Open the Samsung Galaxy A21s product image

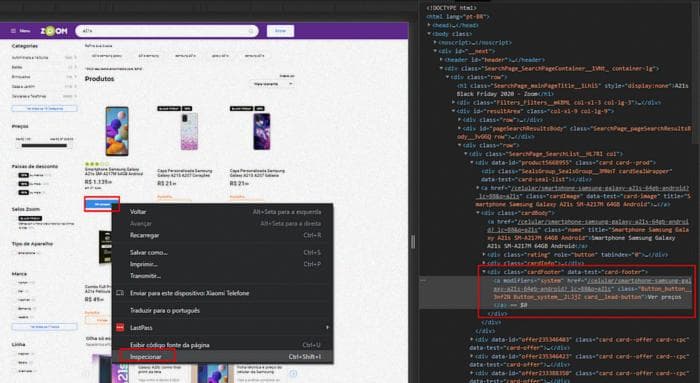coord(117,131)
